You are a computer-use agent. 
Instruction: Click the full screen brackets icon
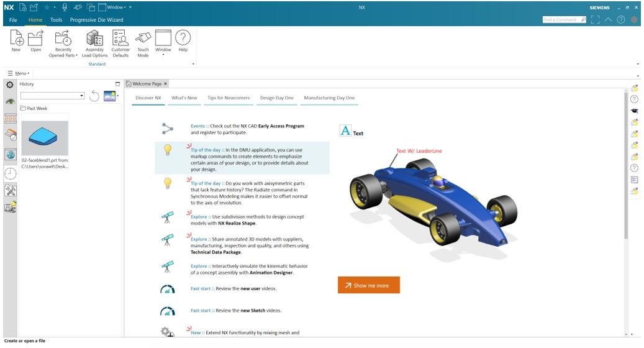point(595,19)
